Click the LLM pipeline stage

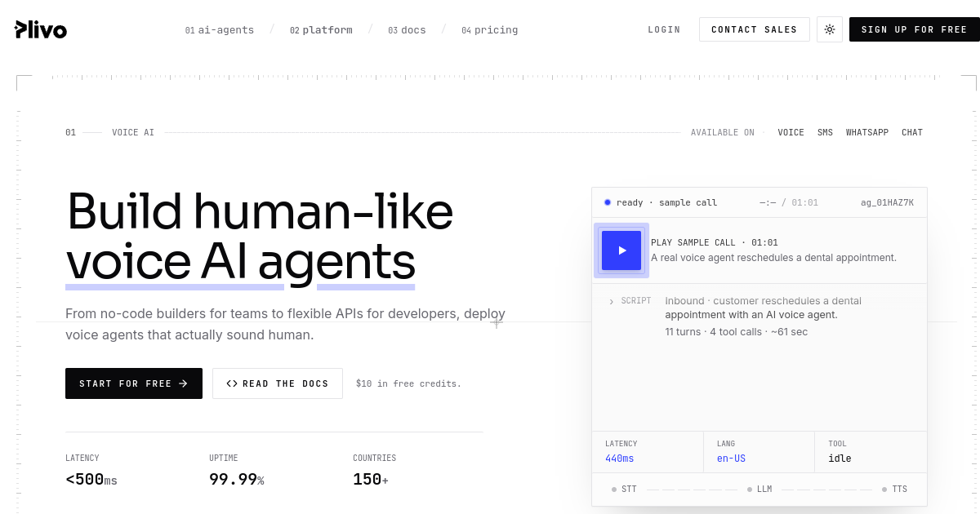point(759,490)
